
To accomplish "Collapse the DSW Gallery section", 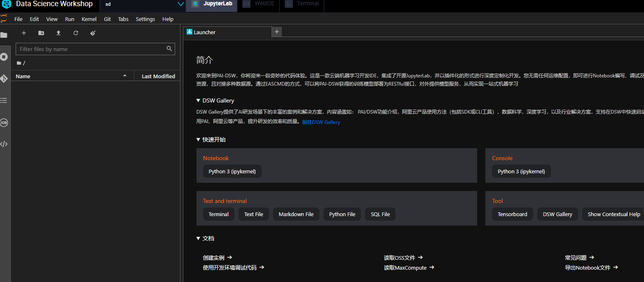I will pos(198,100).
